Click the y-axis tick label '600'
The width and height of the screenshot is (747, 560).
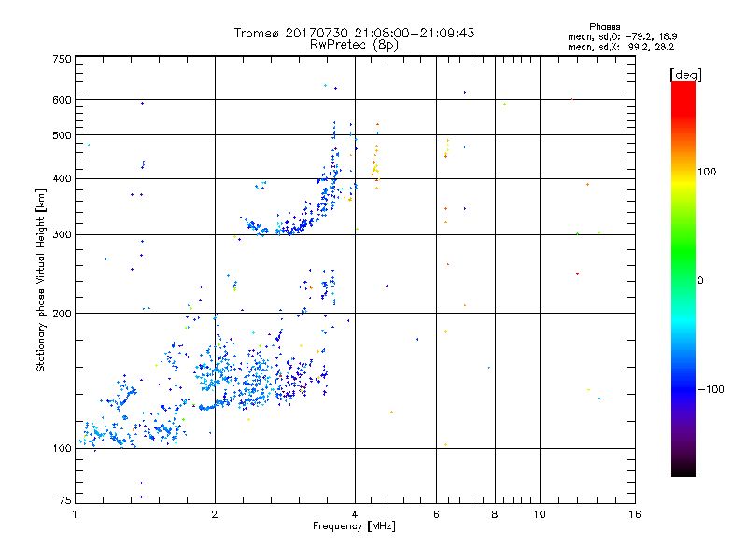pyautogui.click(x=62, y=100)
